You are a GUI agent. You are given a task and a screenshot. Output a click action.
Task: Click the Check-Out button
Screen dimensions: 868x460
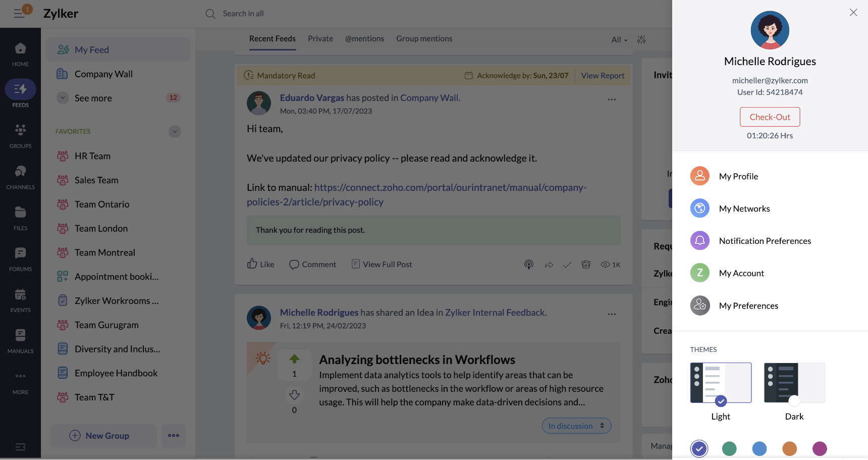click(770, 117)
